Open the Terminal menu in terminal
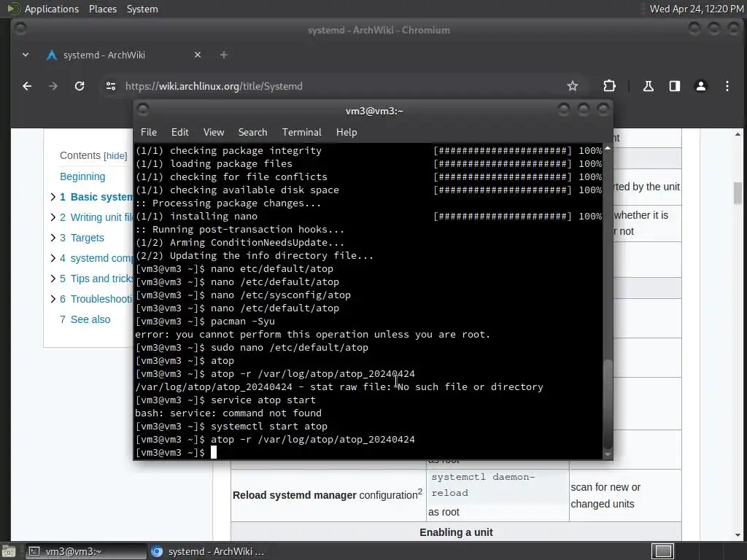Screen dimensions: 747x560 tap(301, 132)
